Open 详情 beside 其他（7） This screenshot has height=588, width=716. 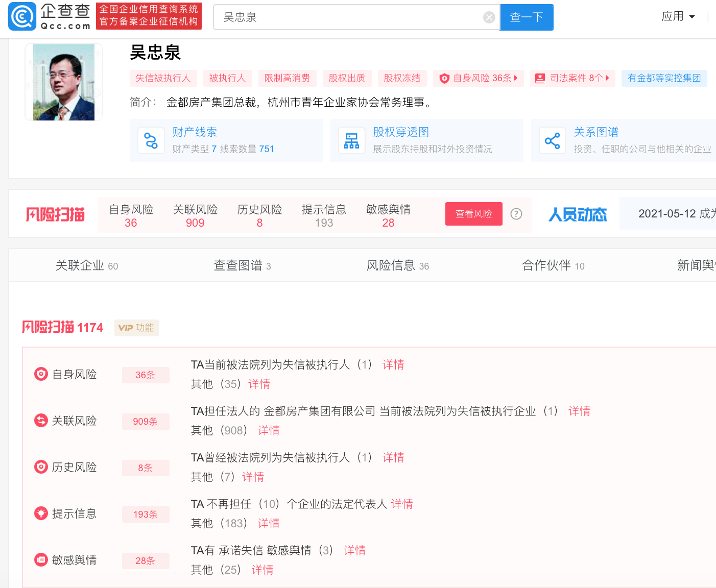click(x=253, y=477)
